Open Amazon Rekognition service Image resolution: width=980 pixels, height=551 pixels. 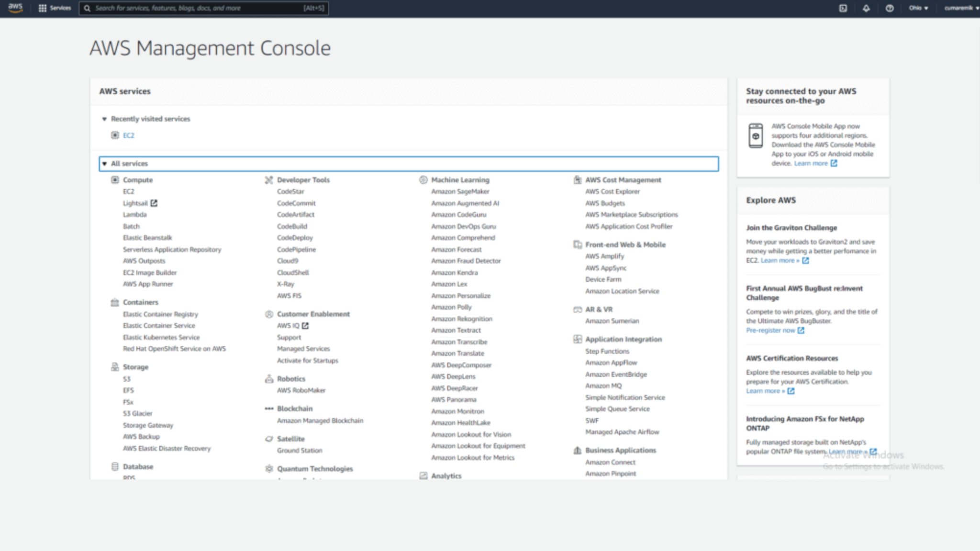click(x=461, y=319)
